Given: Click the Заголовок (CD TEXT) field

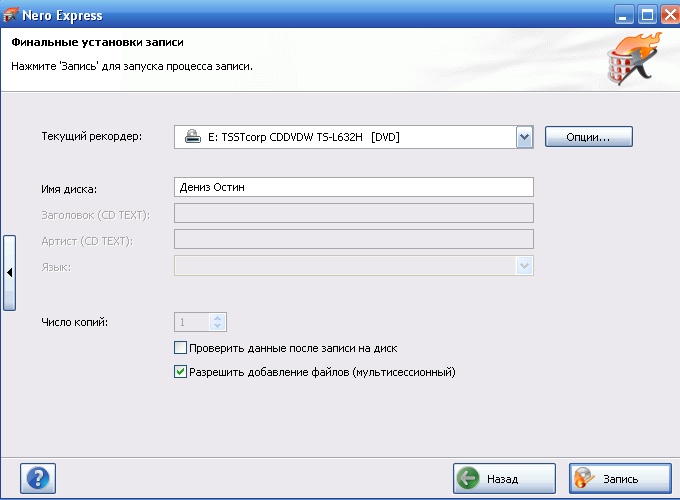Looking at the screenshot, I should point(354,213).
